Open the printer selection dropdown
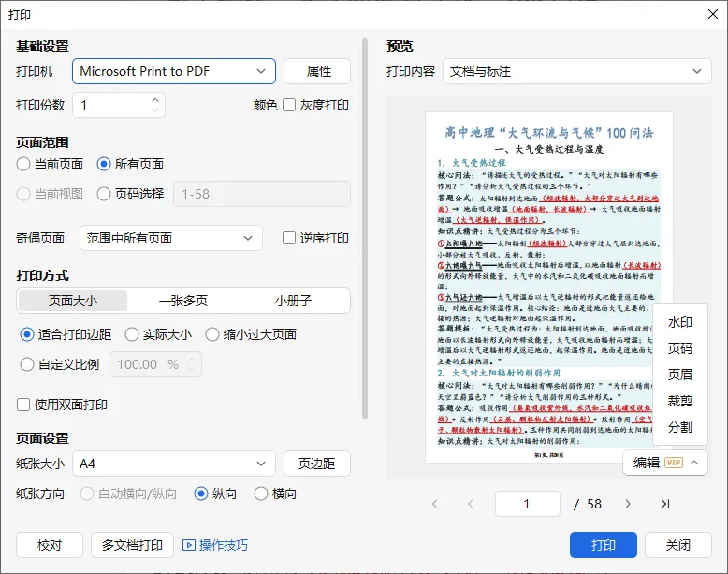 click(x=174, y=71)
